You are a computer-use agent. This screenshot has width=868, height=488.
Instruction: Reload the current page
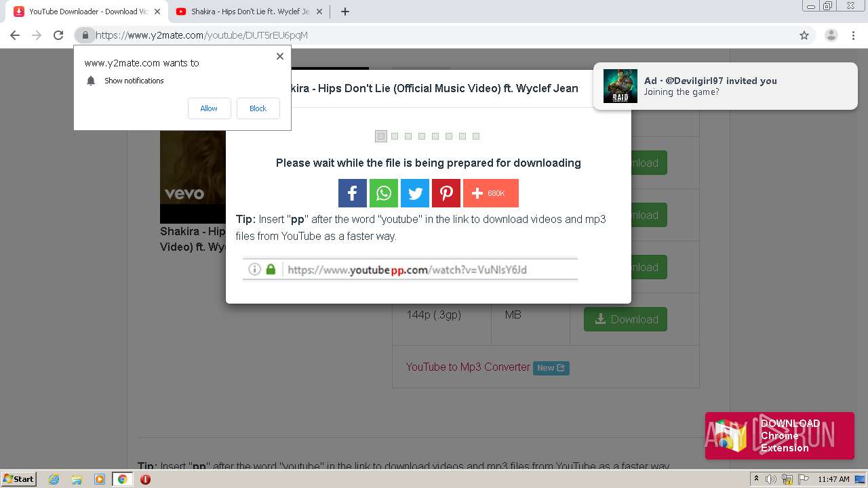coord(58,35)
